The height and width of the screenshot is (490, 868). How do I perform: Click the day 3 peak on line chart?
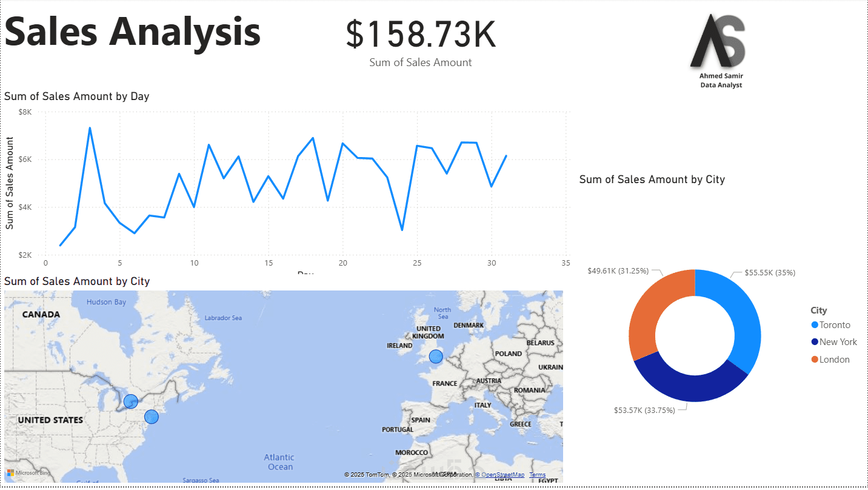(x=90, y=128)
